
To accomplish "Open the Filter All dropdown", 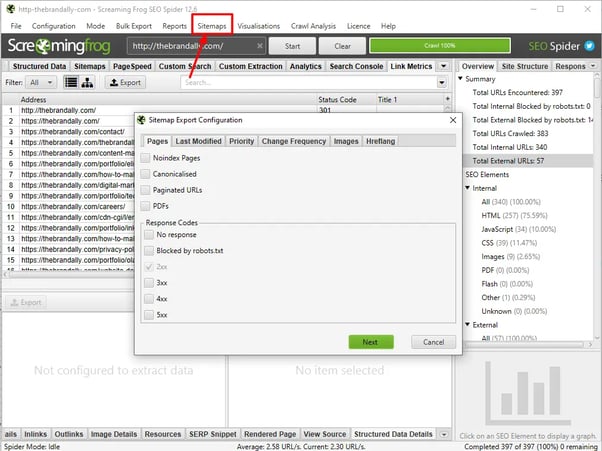I will point(41,82).
